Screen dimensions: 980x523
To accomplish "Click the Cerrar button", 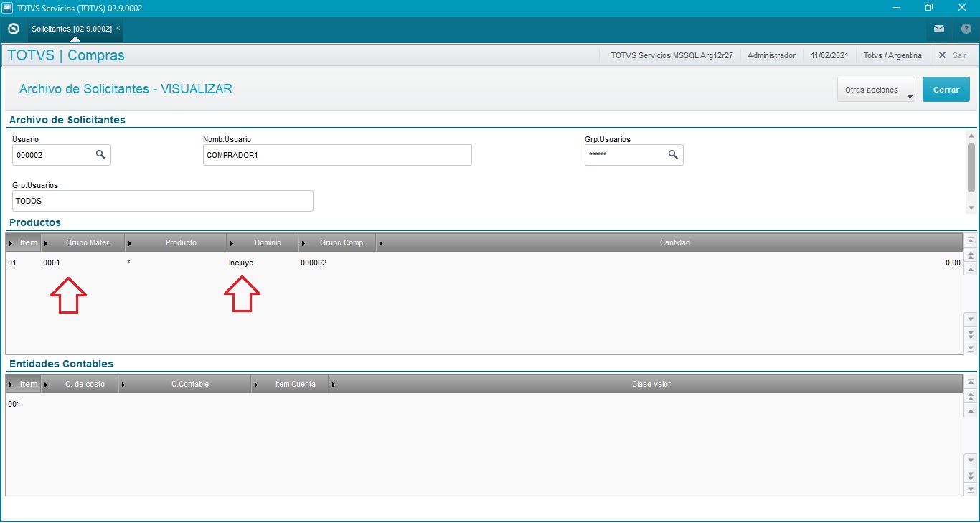I will tap(946, 90).
